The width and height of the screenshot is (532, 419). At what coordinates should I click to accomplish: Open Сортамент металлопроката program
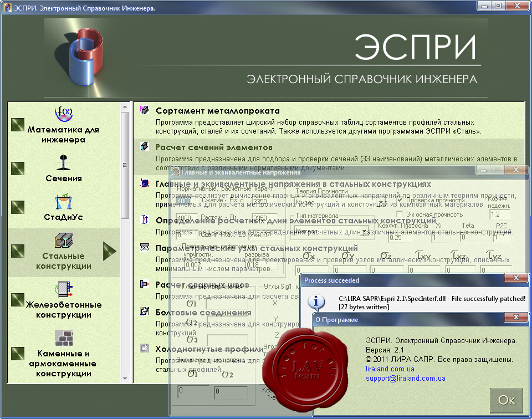(x=217, y=111)
